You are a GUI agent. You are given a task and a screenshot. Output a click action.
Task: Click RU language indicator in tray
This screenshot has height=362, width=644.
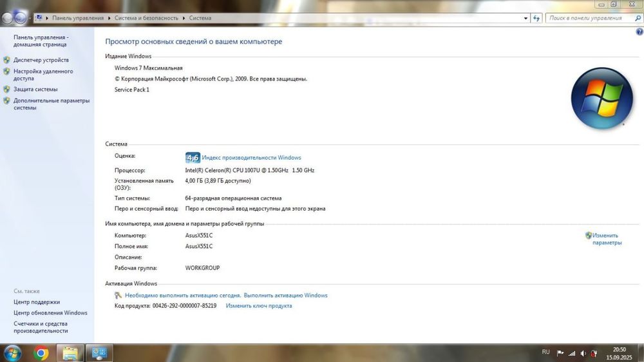tap(545, 352)
